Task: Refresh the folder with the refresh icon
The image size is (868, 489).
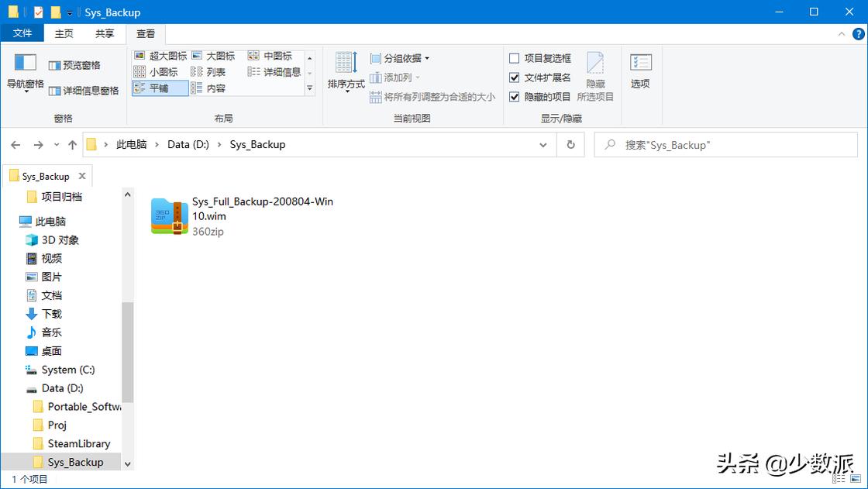Action: [570, 144]
